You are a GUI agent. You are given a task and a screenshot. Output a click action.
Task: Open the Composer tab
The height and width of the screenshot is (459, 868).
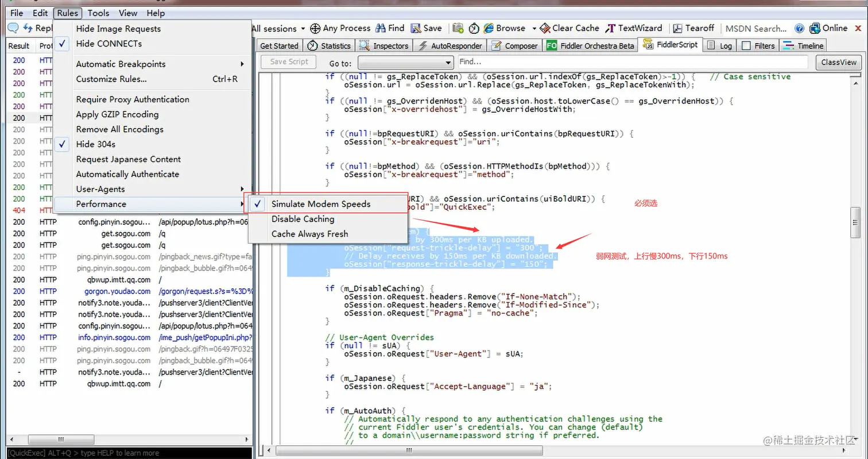[514, 46]
